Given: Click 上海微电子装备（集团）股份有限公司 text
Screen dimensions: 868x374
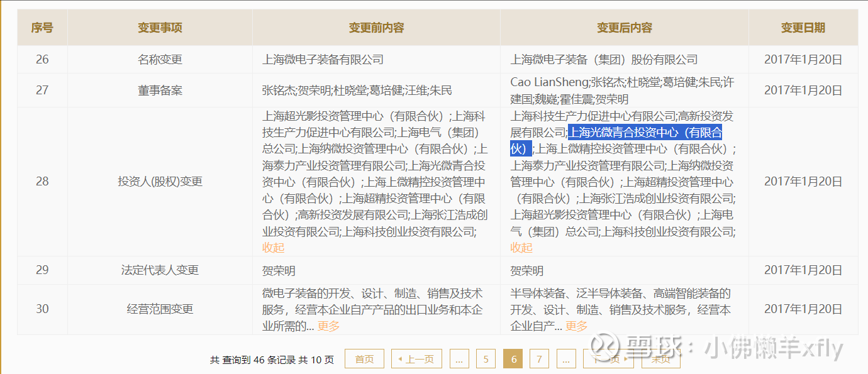Looking at the screenshot, I should (x=604, y=60).
